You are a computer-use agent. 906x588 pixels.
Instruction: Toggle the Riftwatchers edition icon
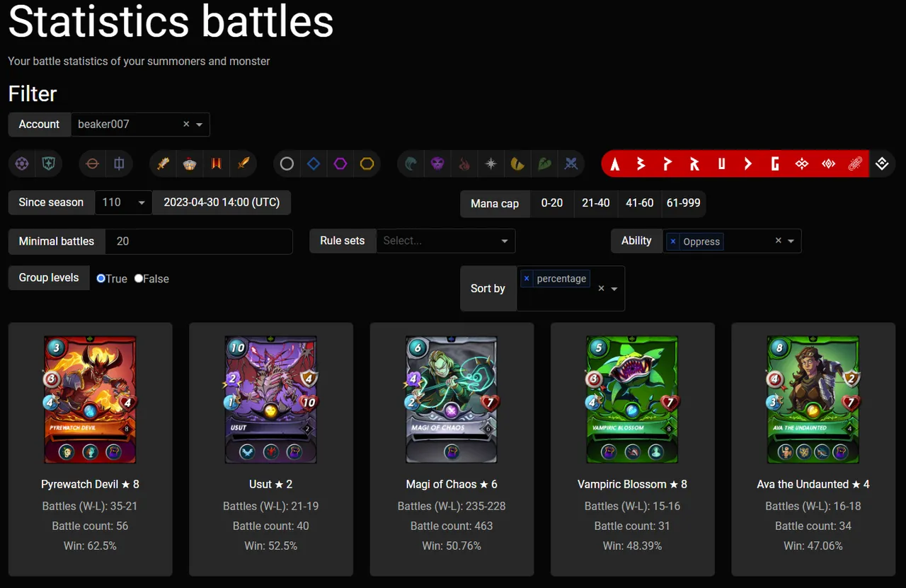pos(828,164)
